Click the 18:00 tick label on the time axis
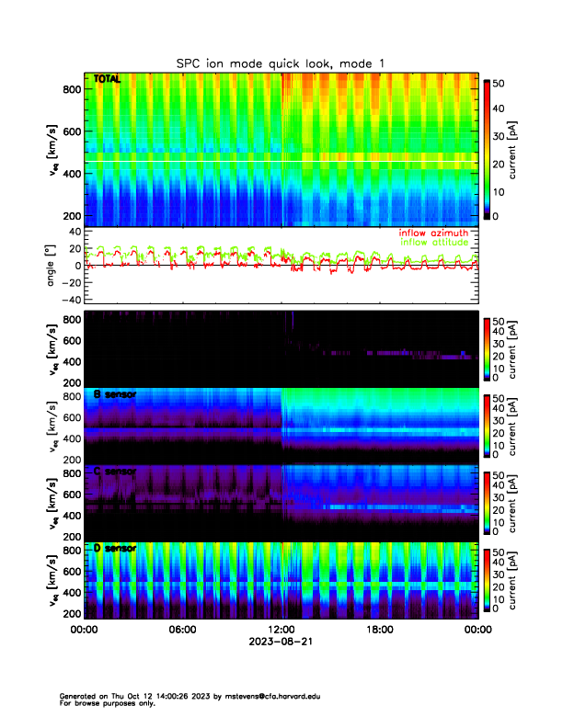The width and height of the screenshot is (563, 728). tap(379, 630)
